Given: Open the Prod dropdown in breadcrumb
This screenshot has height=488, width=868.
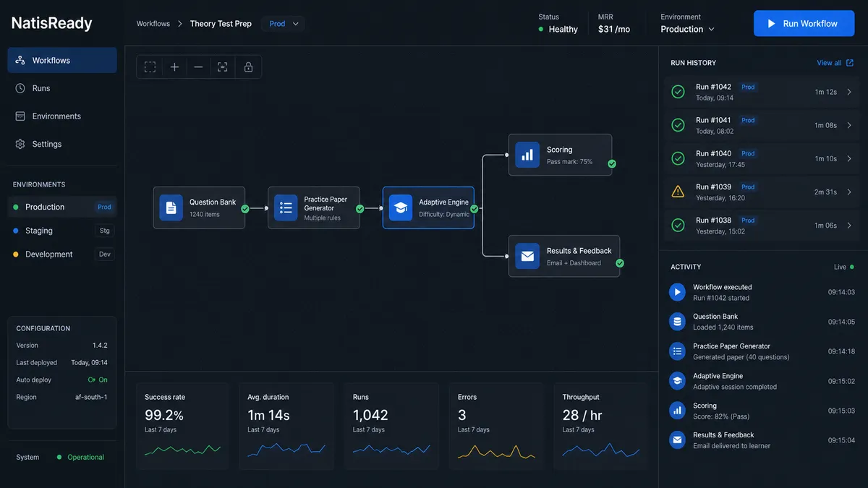Looking at the screenshot, I should 283,24.
